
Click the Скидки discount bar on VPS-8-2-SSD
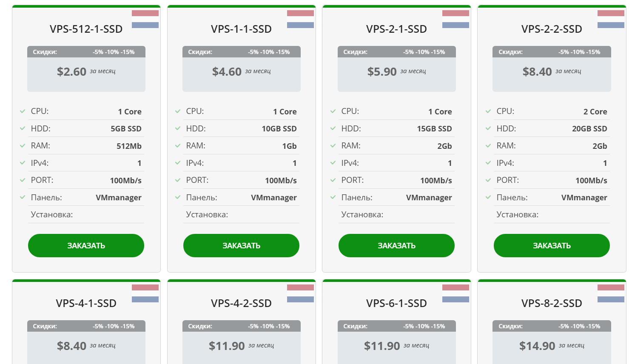552,326
